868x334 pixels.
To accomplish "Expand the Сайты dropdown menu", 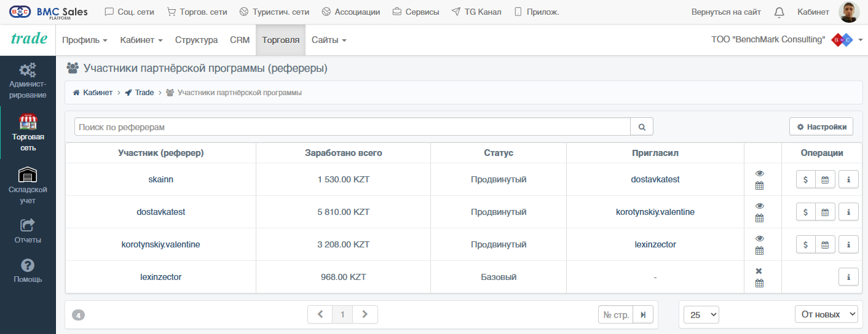I will (329, 40).
